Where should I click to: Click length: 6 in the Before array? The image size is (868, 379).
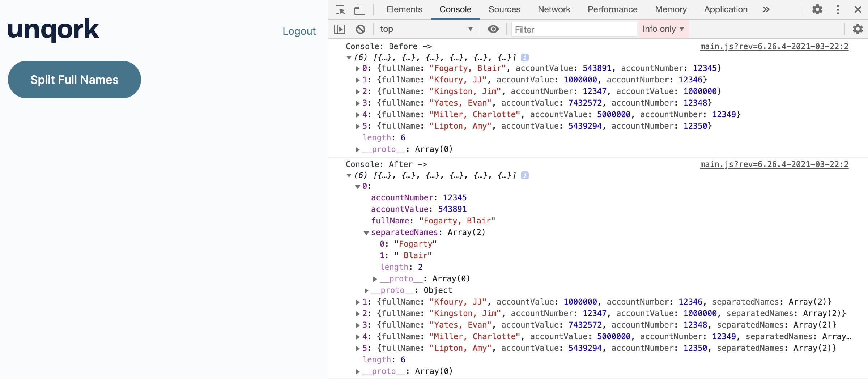click(x=384, y=137)
